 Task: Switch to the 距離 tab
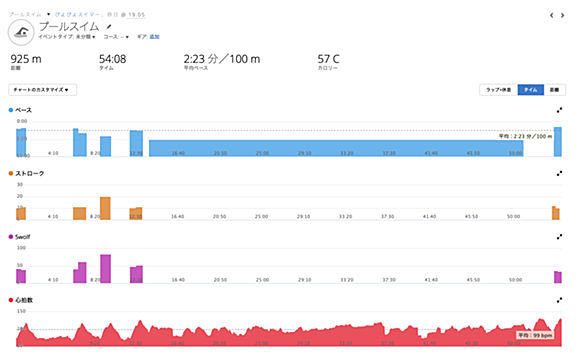coord(555,90)
